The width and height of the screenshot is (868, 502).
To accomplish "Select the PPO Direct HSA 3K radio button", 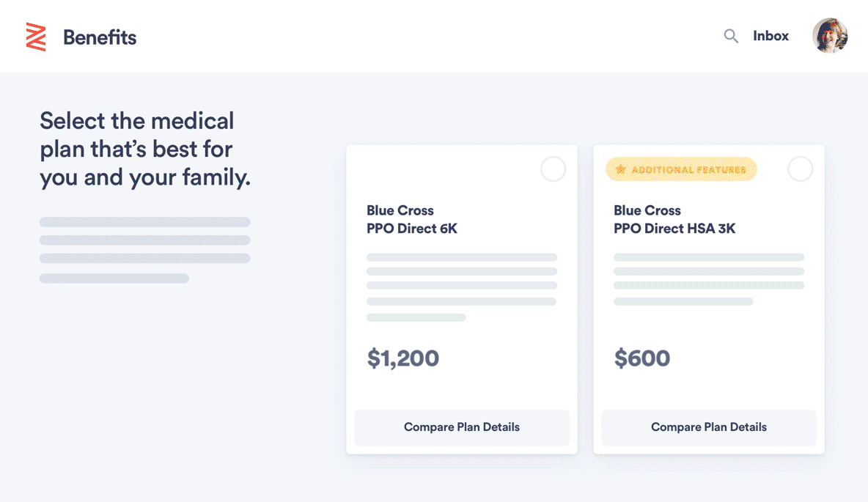I will click(800, 169).
